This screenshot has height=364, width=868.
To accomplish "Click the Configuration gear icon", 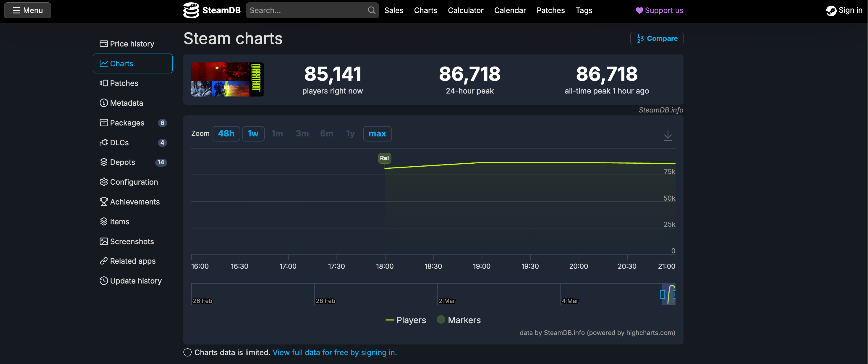I will [x=103, y=182].
